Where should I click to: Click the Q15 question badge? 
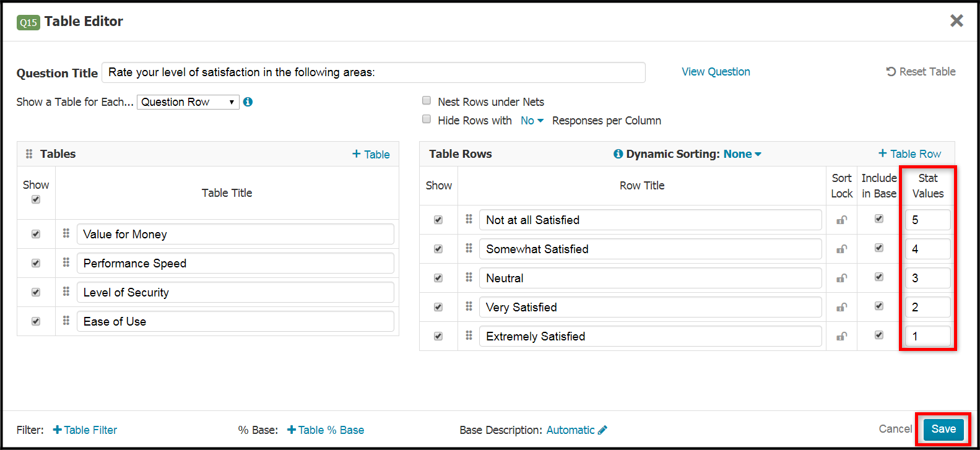[28, 23]
